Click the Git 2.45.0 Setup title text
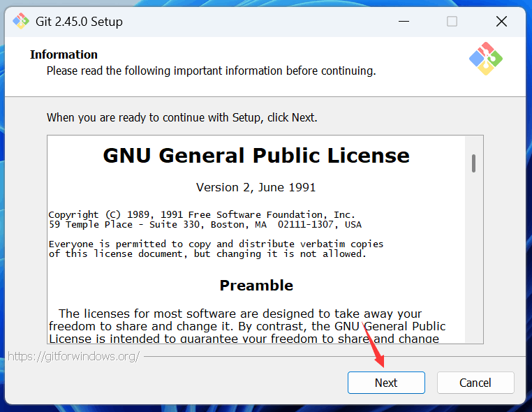This screenshot has width=532, height=412. pos(79,22)
